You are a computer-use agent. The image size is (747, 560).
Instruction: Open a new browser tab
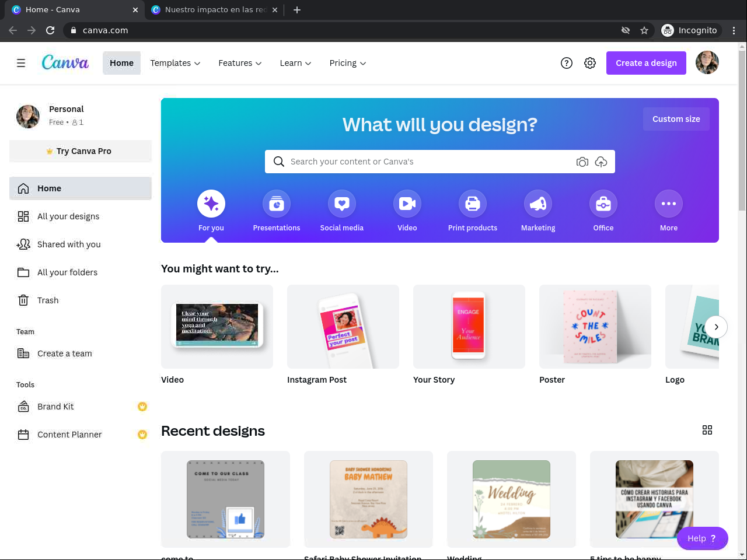(x=297, y=10)
